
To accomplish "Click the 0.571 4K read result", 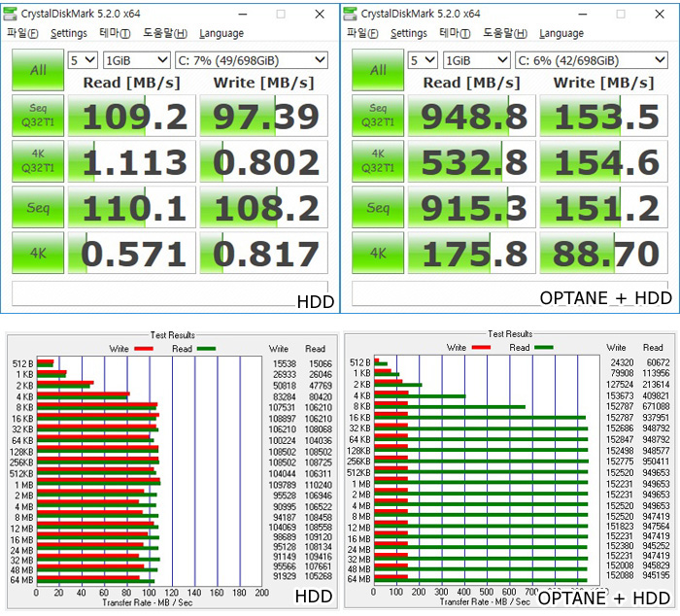I will (132, 254).
